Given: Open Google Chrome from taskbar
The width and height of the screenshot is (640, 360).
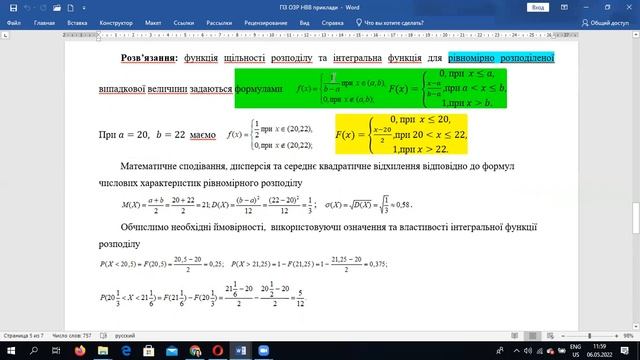Looking at the screenshot, I should pyautogui.click(x=195, y=351).
